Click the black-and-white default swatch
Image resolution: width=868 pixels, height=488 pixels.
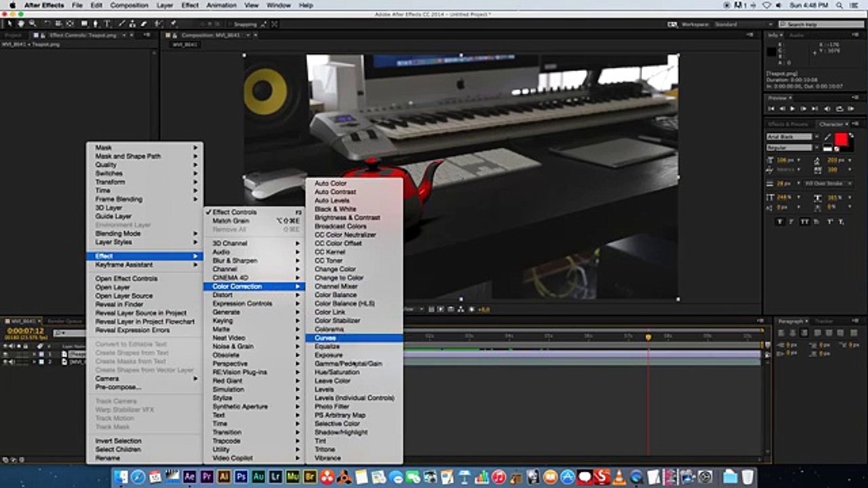pyautogui.click(x=827, y=147)
